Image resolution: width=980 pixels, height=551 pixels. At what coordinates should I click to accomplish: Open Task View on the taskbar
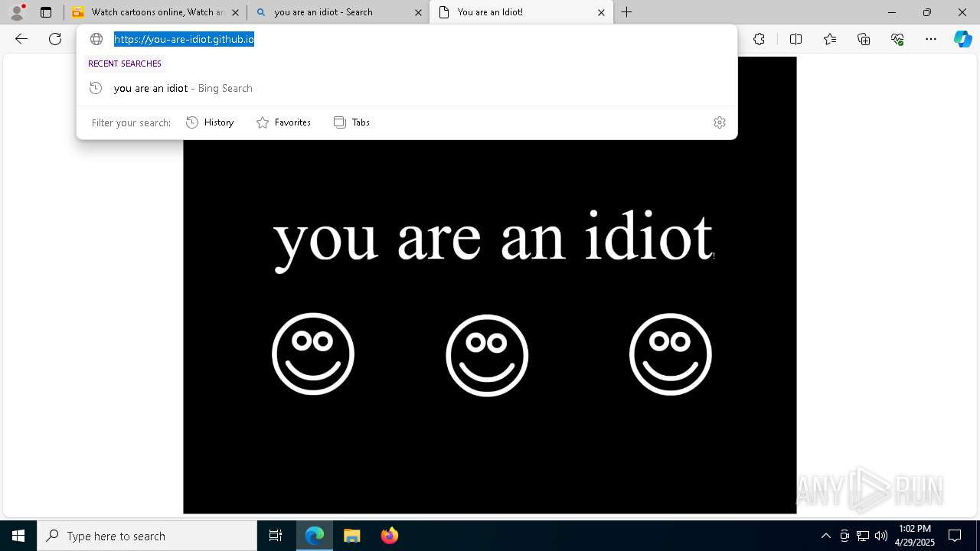pyautogui.click(x=276, y=536)
